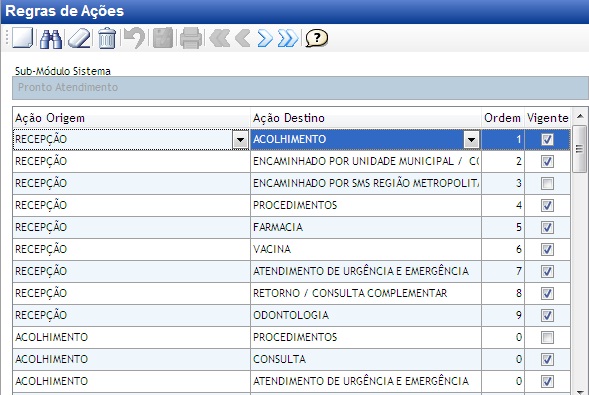This screenshot has width=589, height=395.
Task: Open help question mark bubble
Action: coord(317,38)
